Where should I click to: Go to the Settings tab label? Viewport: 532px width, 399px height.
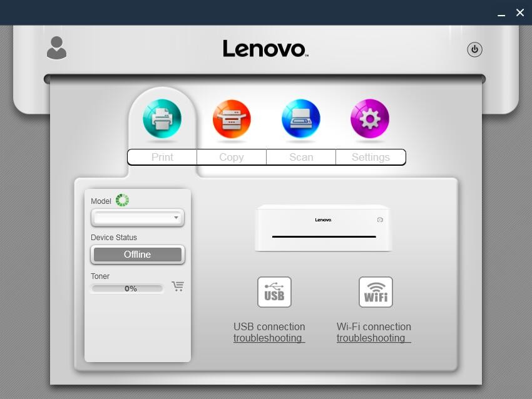(371, 157)
